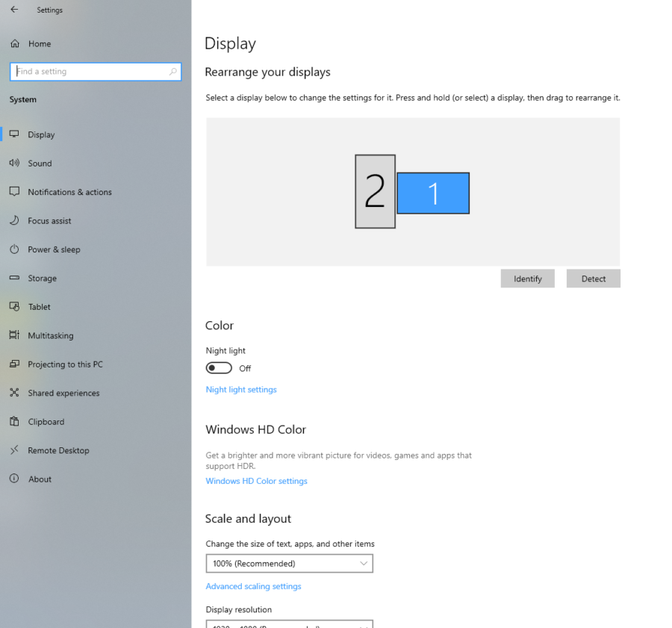
Task: Click the Notifications & actions icon
Action: pyautogui.click(x=15, y=192)
